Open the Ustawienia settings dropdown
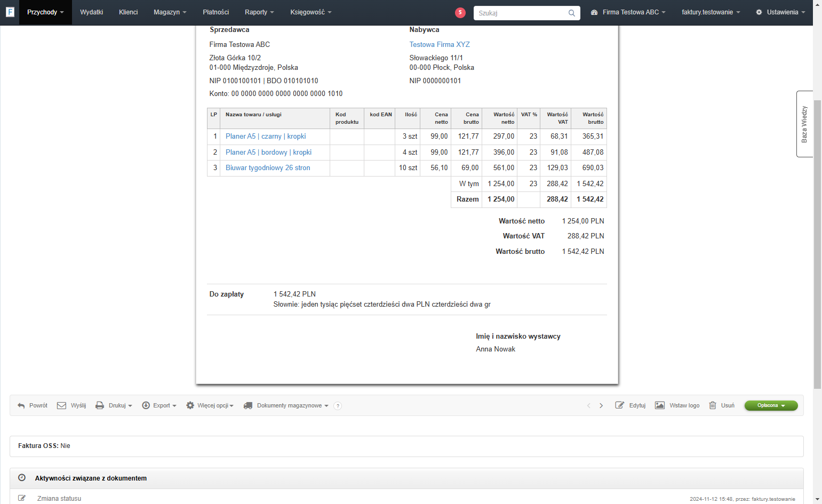The height and width of the screenshot is (504, 822). coord(780,12)
